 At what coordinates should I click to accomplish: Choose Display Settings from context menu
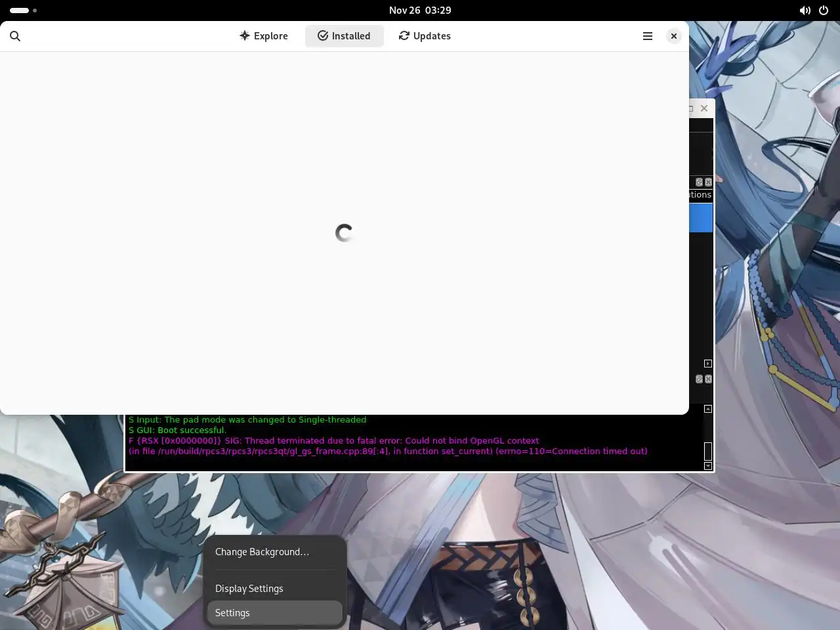[x=275, y=589]
